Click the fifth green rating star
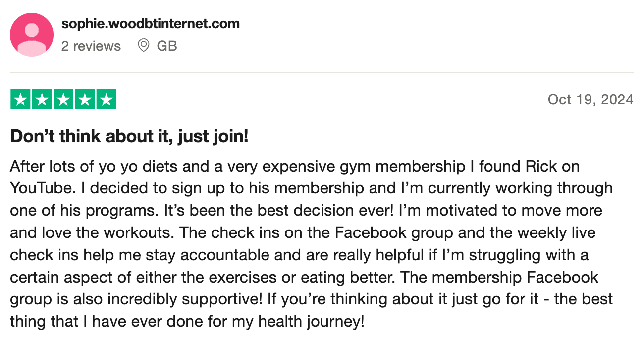644x347 pixels. 106,100
